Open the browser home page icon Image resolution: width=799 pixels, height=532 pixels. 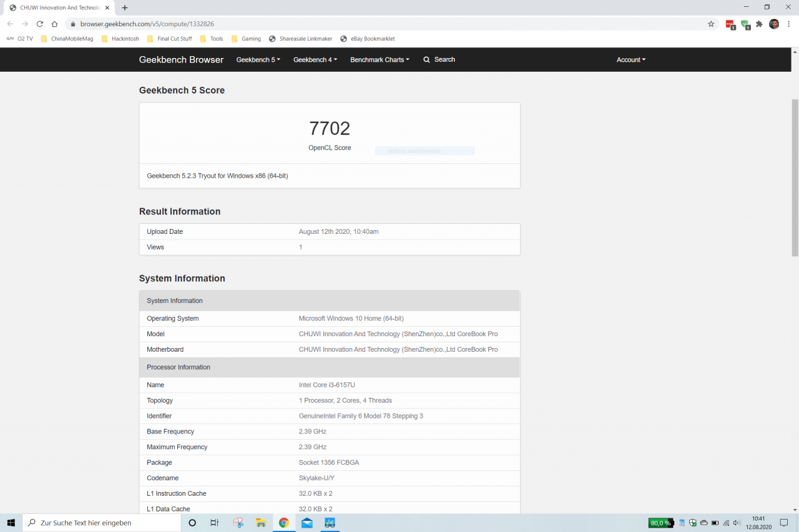[x=55, y=24]
